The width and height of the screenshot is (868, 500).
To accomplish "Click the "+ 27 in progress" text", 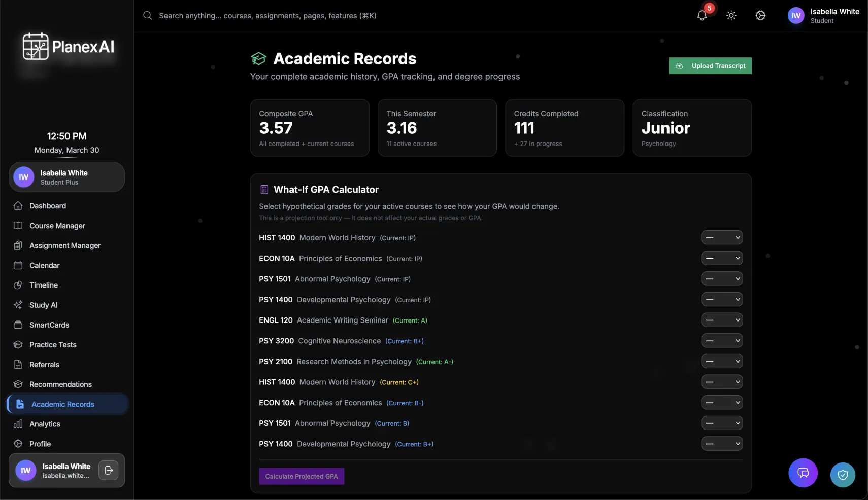I will point(538,144).
